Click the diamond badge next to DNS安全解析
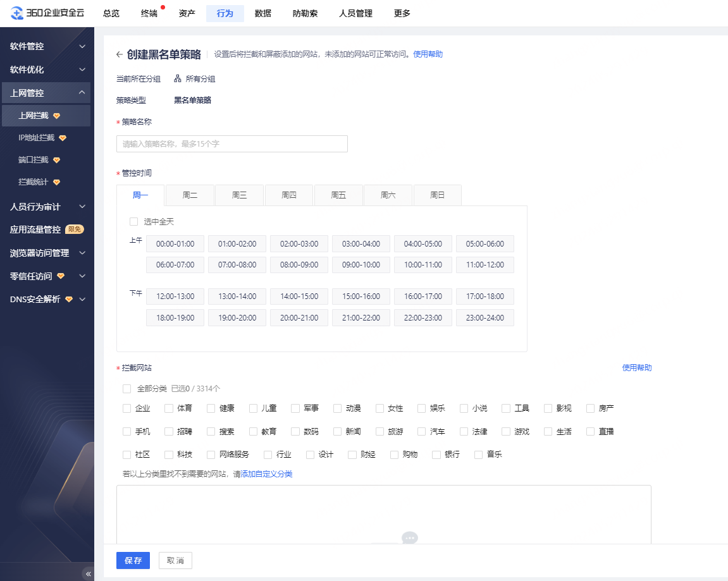728x581 pixels. pyautogui.click(x=69, y=299)
